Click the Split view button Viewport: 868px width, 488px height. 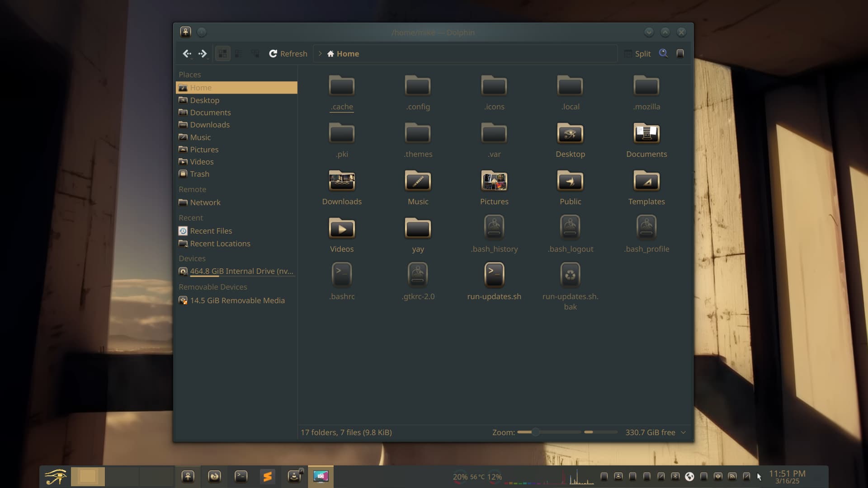637,54
